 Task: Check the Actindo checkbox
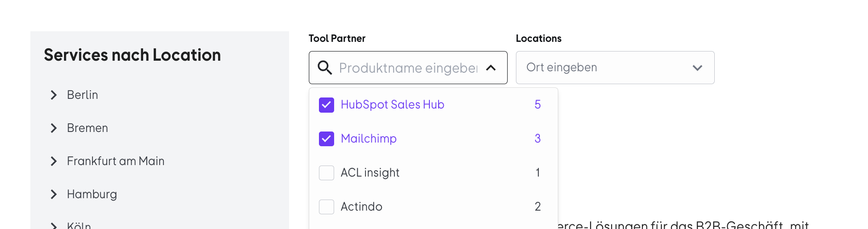[x=326, y=207]
